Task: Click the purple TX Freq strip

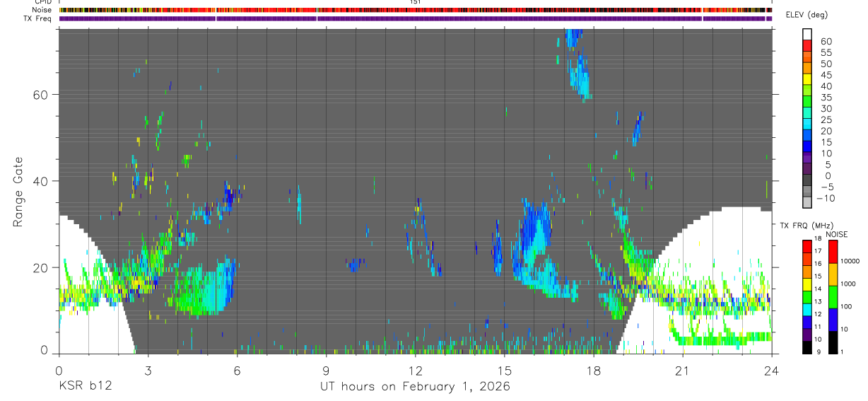Action: click(416, 18)
